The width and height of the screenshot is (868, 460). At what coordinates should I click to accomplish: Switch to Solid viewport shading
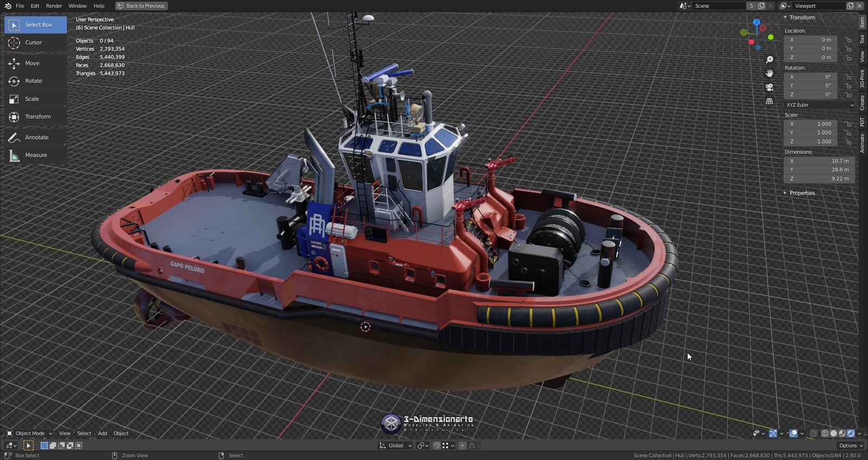coord(834,433)
